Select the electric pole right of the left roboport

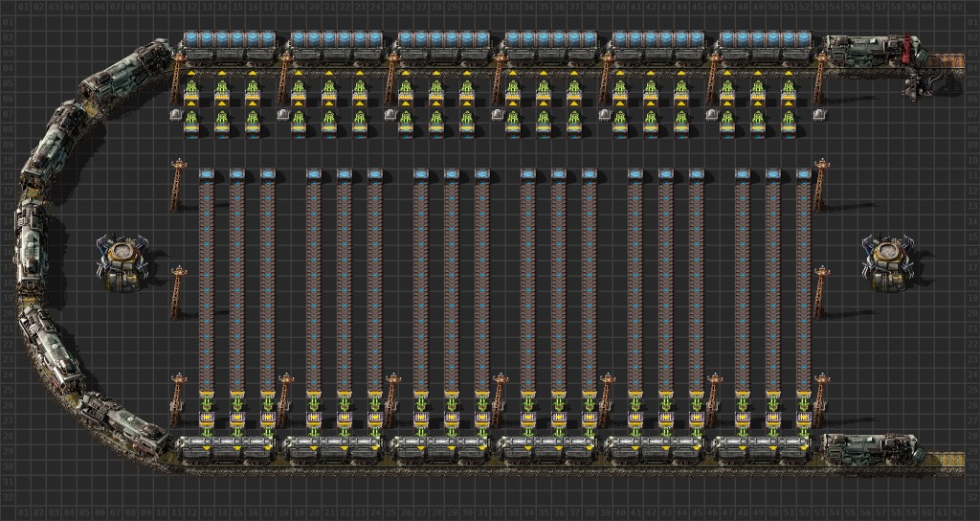[x=177, y=292]
